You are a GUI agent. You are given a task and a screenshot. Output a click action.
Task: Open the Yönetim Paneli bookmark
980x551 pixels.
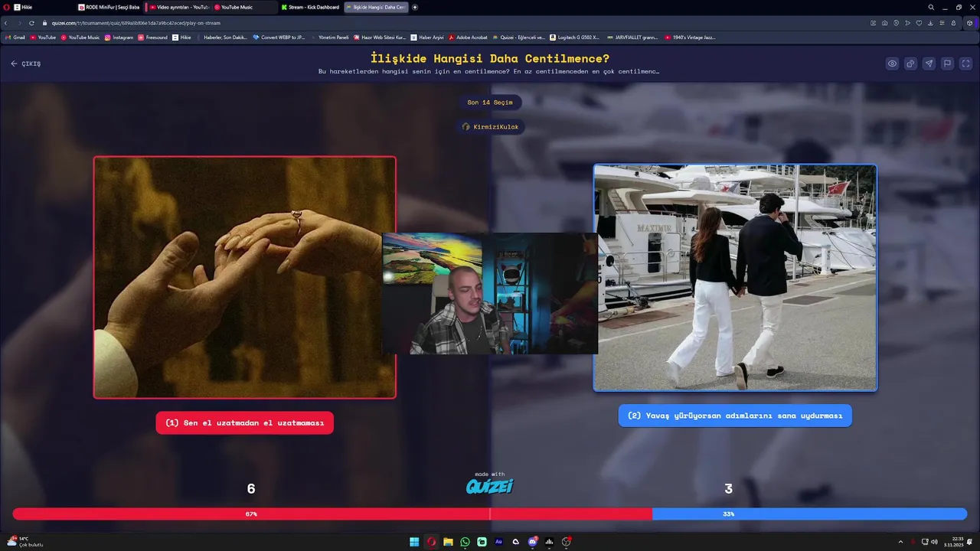(330, 37)
